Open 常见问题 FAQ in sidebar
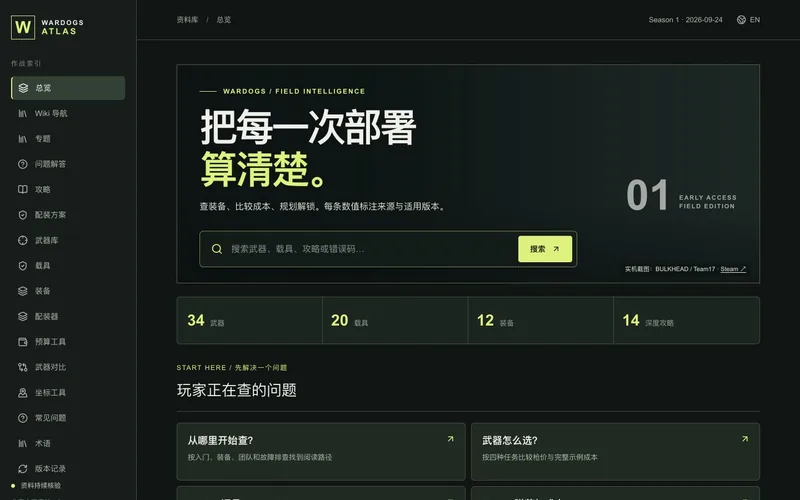The width and height of the screenshot is (800, 500). (68, 418)
